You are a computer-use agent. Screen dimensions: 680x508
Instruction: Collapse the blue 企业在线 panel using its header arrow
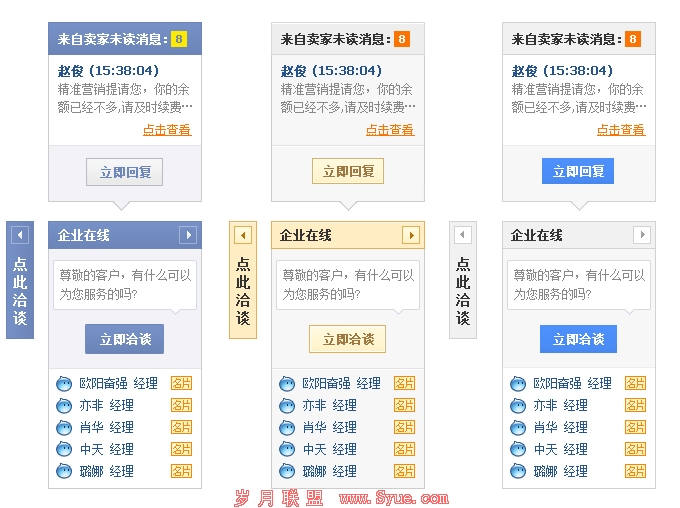[x=188, y=235]
